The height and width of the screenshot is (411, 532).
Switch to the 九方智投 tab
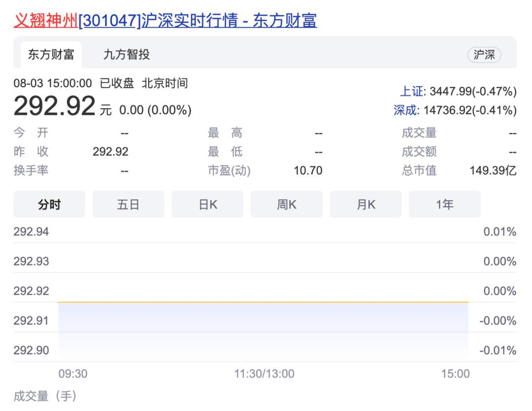pyautogui.click(x=127, y=55)
